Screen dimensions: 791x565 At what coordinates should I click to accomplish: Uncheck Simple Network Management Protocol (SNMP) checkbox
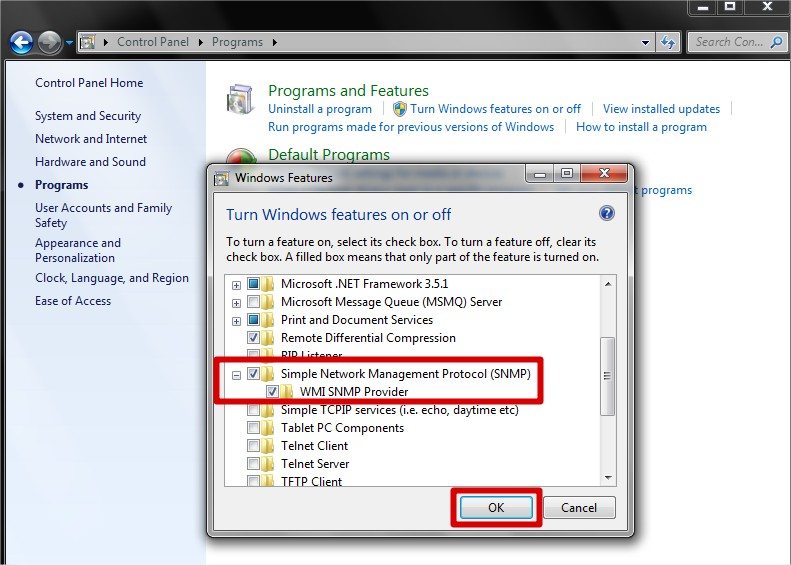[254, 374]
